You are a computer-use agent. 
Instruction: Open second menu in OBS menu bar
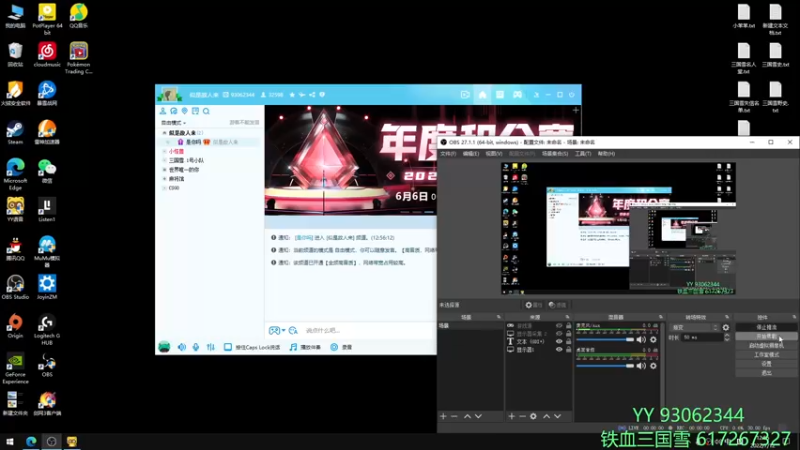coord(470,154)
